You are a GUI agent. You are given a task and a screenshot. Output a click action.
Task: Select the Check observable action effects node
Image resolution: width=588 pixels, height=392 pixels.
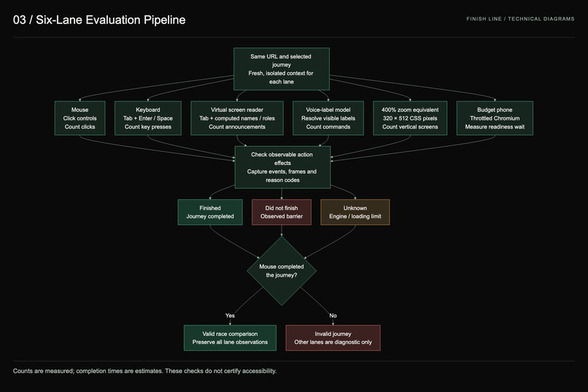[282, 167]
